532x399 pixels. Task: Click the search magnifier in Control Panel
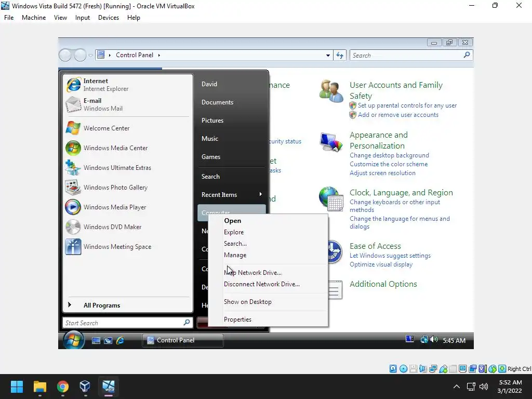click(x=467, y=55)
